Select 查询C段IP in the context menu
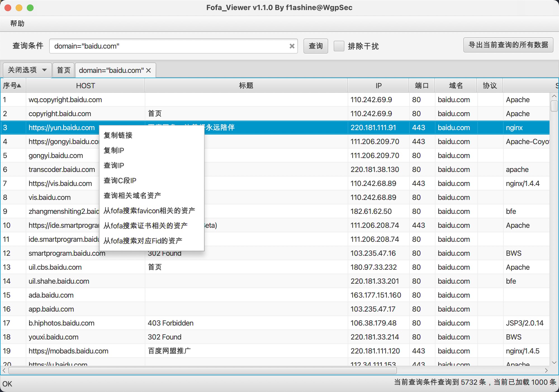The image size is (559, 392). [x=120, y=181]
